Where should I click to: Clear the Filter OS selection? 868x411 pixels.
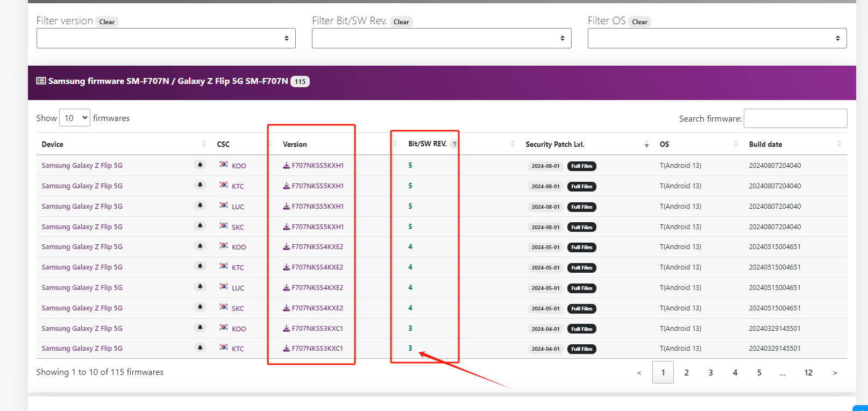(x=640, y=22)
